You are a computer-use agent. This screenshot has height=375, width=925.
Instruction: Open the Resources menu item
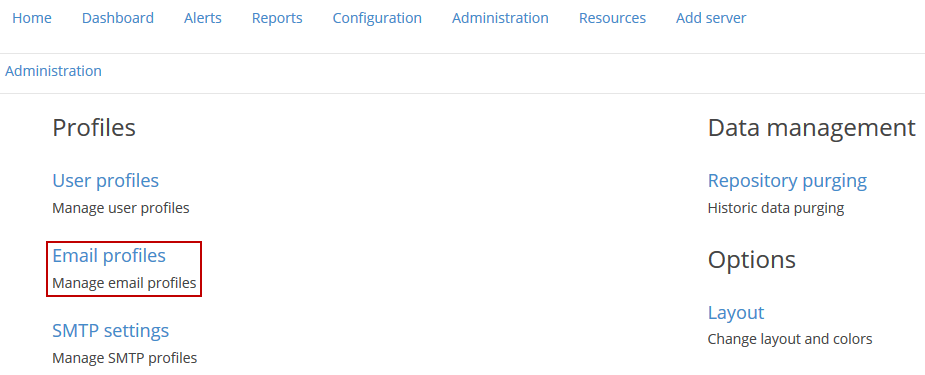(x=612, y=18)
